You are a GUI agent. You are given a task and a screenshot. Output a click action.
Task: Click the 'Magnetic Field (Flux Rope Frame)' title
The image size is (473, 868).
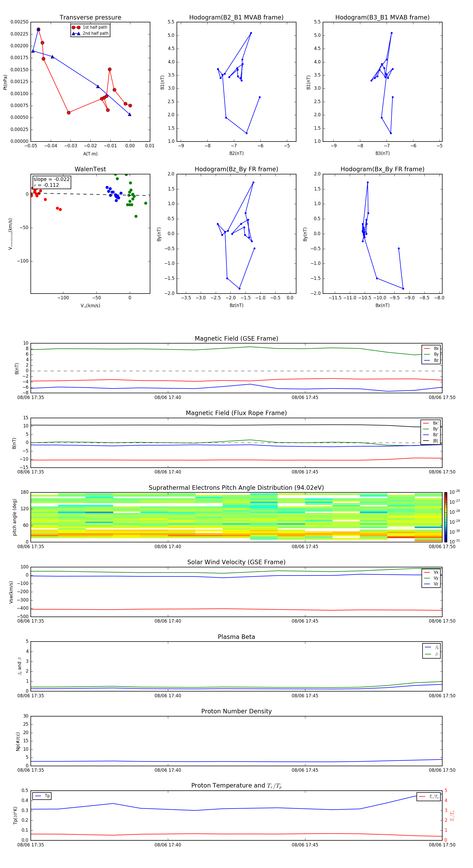point(236,413)
